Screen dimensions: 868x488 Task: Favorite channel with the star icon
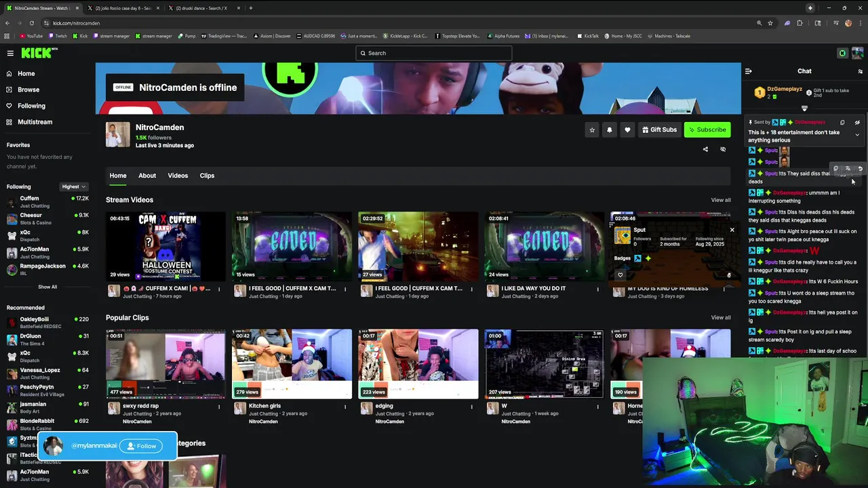tap(592, 129)
